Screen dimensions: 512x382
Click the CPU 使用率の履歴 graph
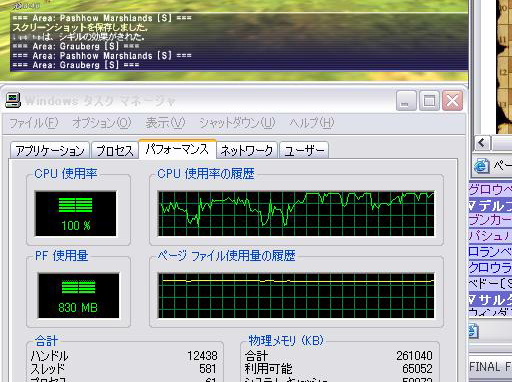pos(296,213)
